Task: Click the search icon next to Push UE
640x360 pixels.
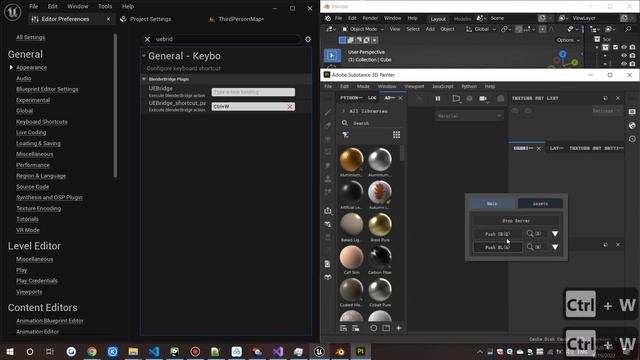Action: [x=530, y=233]
